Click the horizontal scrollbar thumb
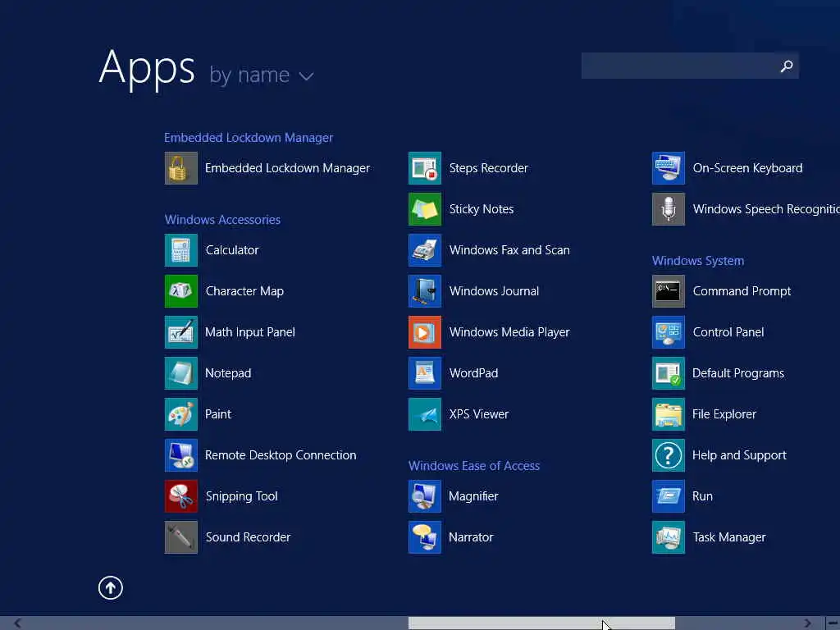Viewport: 840px width, 630px height. coord(541,623)
